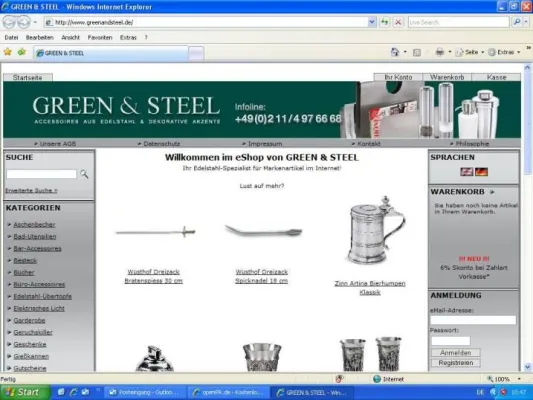Click the Philosophie link
Image resolution: width=533 pixels, height=400 pixels.
tap(472, 144)
